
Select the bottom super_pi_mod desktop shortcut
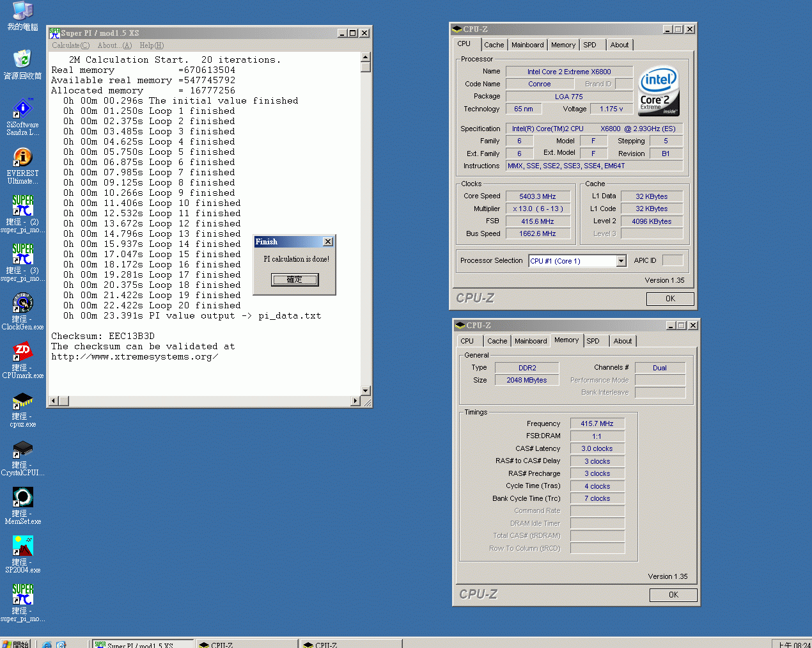click(23, 603)
